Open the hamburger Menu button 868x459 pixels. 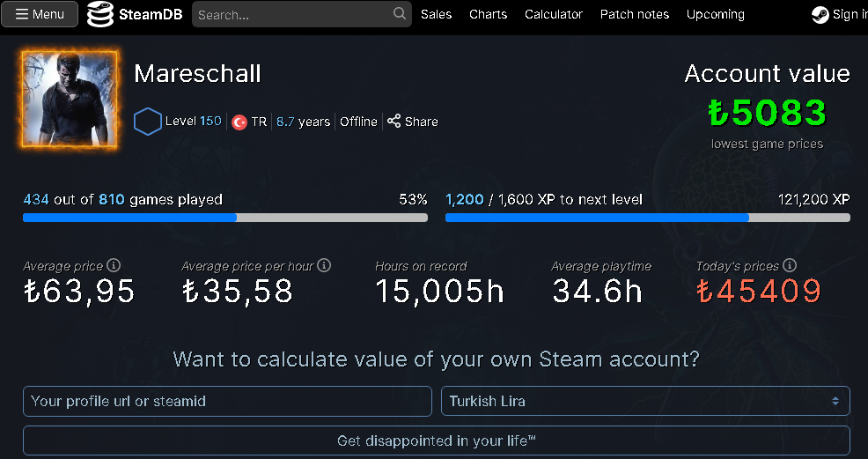point(40,14)
